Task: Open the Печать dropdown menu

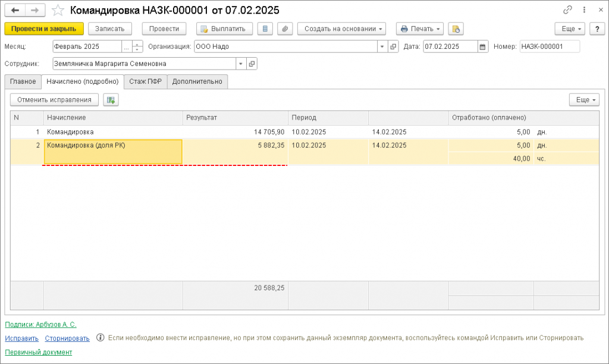Action: (x=420, y=29)
